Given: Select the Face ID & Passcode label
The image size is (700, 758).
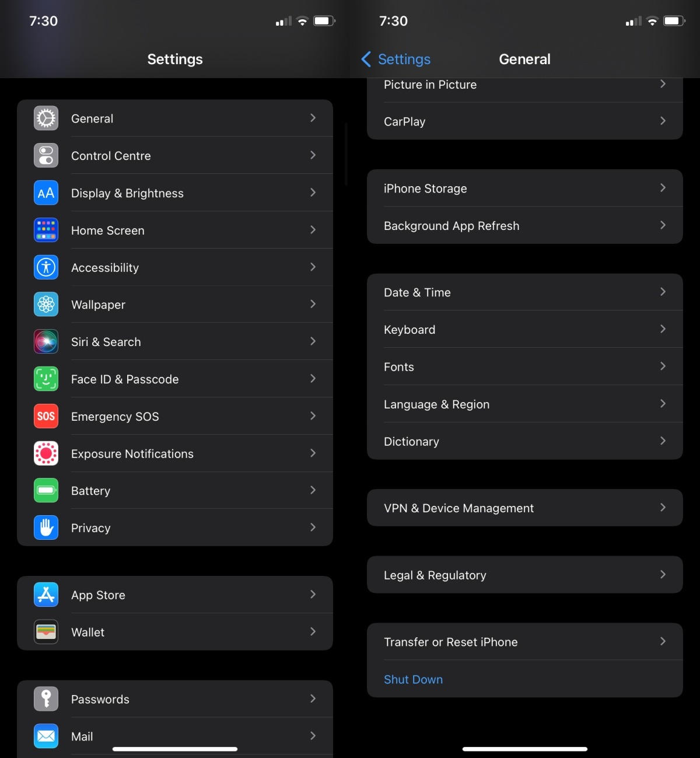Looking at the screenshot, I should [125, 379].
